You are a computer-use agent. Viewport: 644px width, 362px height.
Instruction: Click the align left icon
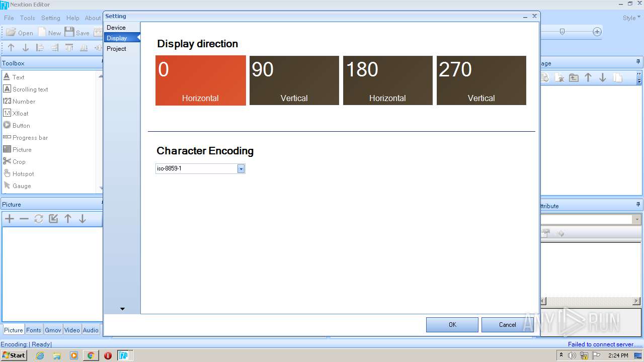click(40, 48)
